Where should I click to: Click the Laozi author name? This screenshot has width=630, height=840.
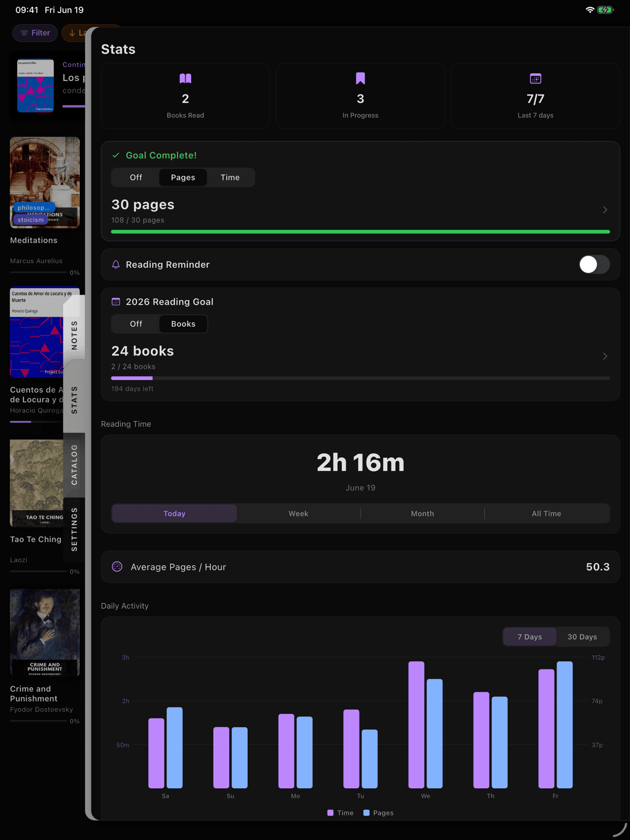18,560
